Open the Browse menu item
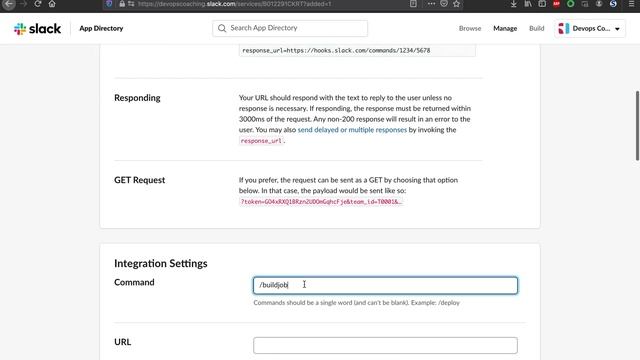Viewport: 640px width, 360px height. (470, 29)
